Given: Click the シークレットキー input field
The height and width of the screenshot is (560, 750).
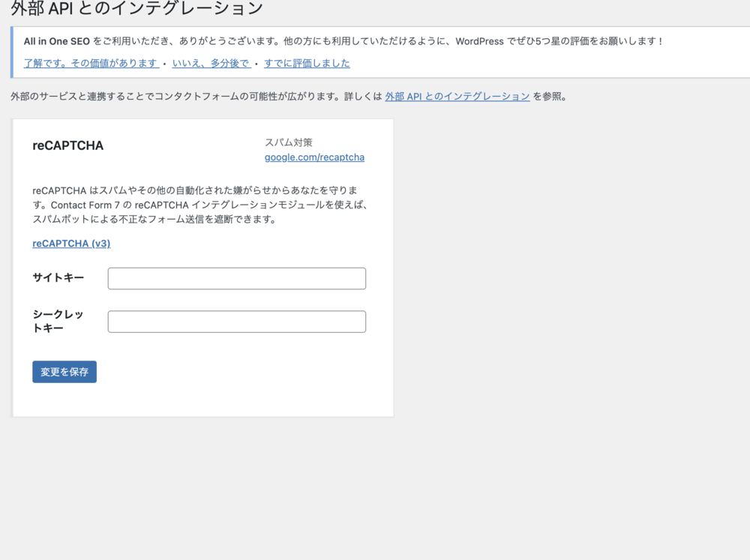Looking at the screenshot, I should pyautogui.click(x=237, y=322).
